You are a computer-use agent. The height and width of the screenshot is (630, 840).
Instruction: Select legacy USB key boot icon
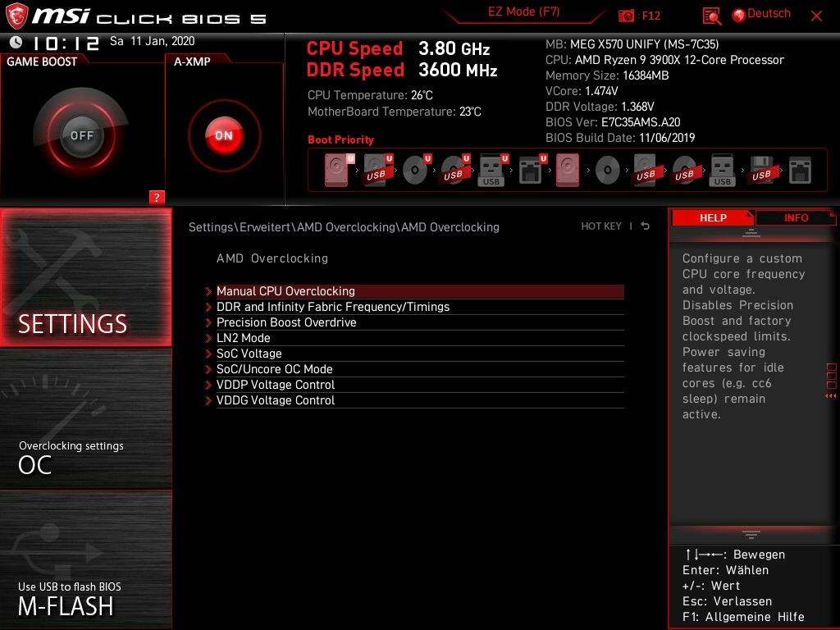point(722,170)
